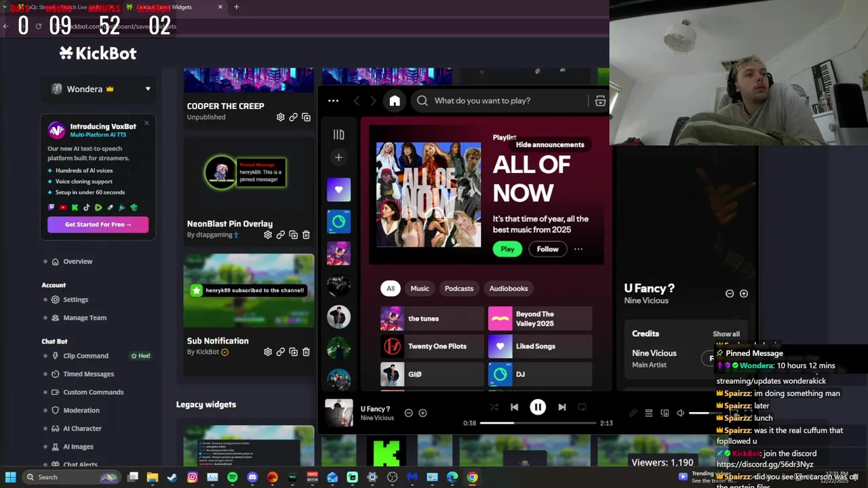Viewport: 868px width, 488px height.
Task: Open the Liked Songs tile in home grid
Action: [x=540, y=346]
